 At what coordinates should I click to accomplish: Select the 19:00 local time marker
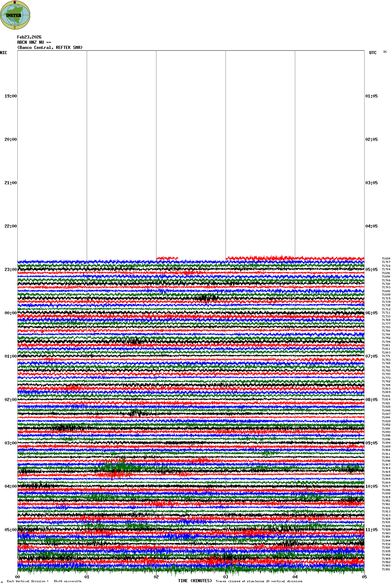click(10, 96)
